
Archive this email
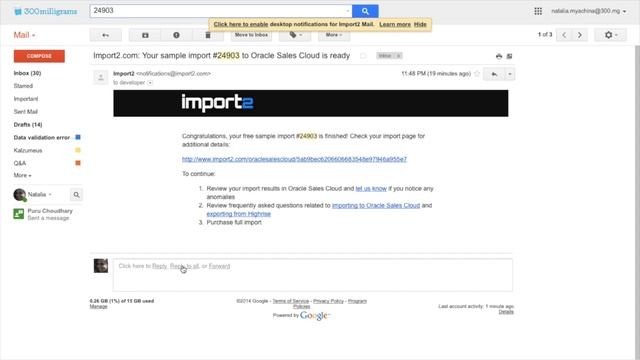click(145, 35)
